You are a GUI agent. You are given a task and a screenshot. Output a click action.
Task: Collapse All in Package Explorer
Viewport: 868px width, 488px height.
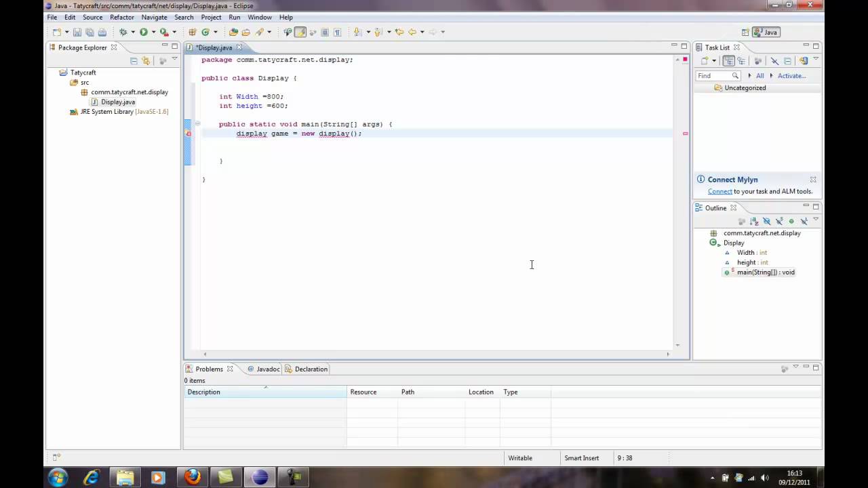coord(134,61)
